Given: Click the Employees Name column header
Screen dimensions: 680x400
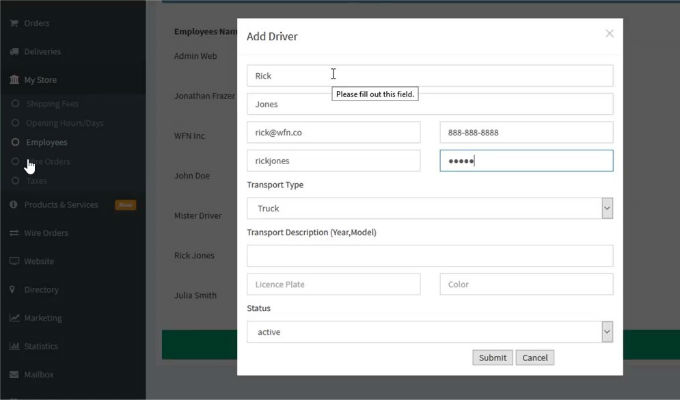Looking at the screenshot, I should [x=206, y=32].
